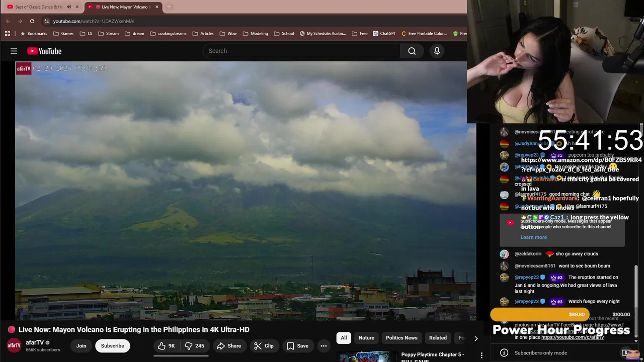The image size is (644, 362).
Task: Click the afarTV watermark in video corner
Action: tap(24, 68)
